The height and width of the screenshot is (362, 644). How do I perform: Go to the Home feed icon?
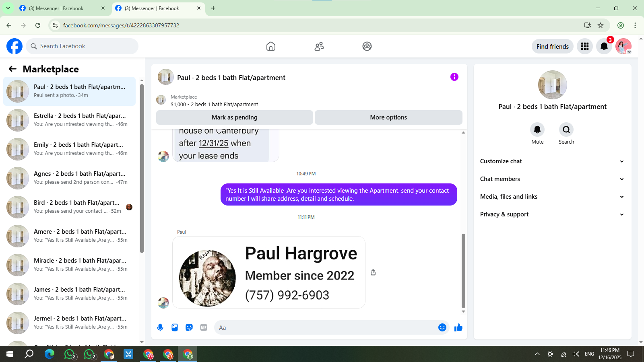271,46
